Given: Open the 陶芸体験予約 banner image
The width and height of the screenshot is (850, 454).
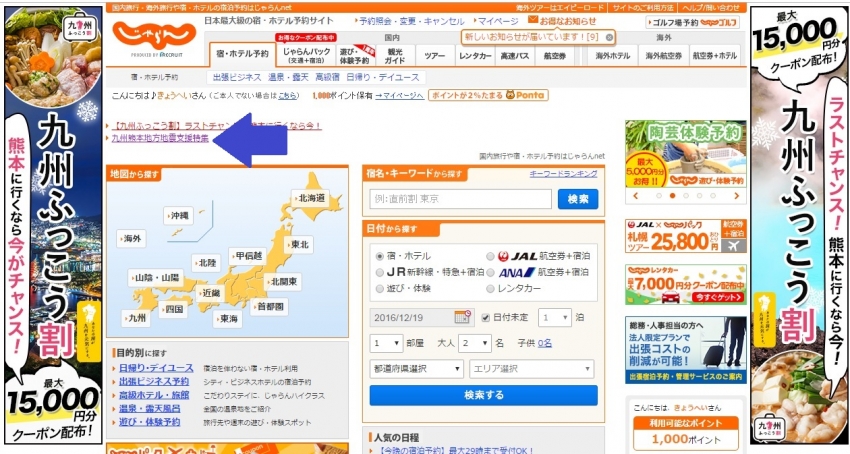Looking at the screenshot, I should [x=686, y=154].
